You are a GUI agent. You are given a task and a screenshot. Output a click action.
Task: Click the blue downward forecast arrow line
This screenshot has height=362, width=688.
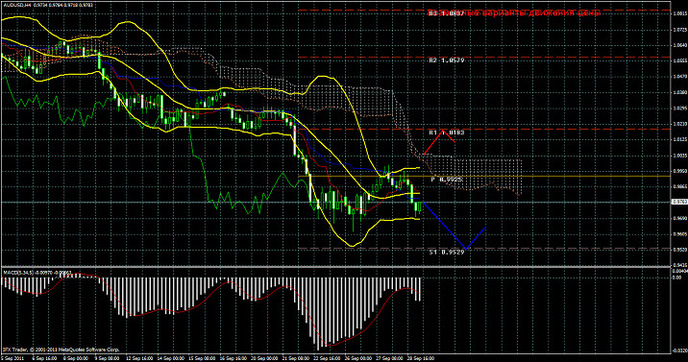(453, 226)
